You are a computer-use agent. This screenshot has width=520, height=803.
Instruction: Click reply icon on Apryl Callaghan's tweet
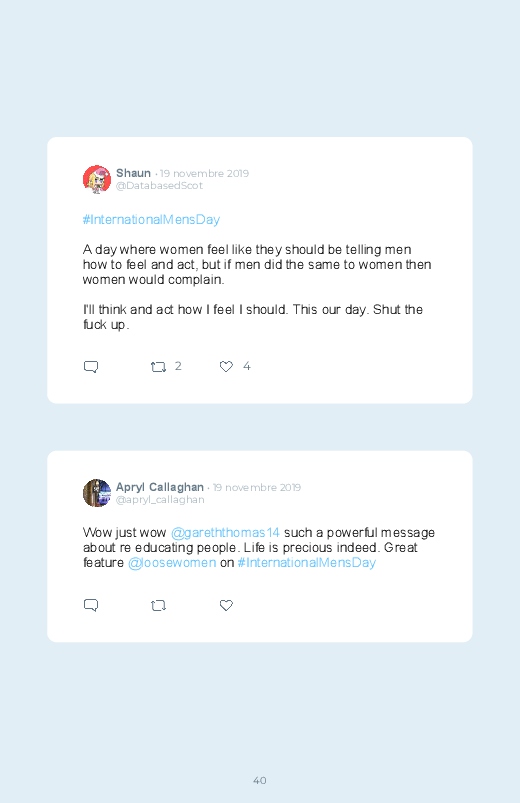(91, 605)
